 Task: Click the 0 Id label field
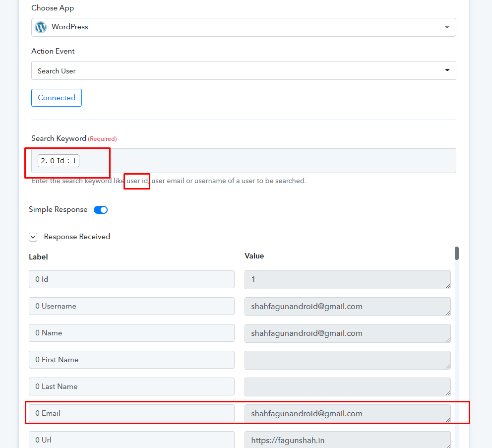tap(131, 279)
